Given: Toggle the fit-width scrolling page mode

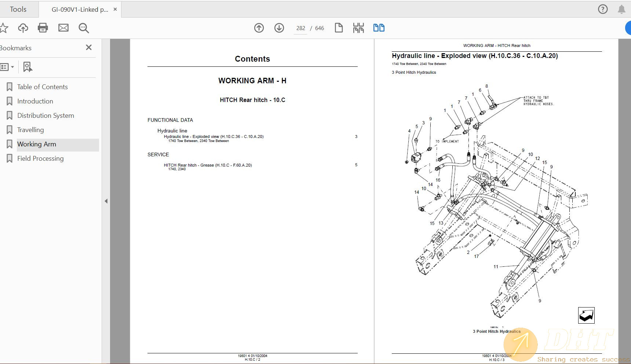Looking at the screenshot, I should tap(358, 28).
